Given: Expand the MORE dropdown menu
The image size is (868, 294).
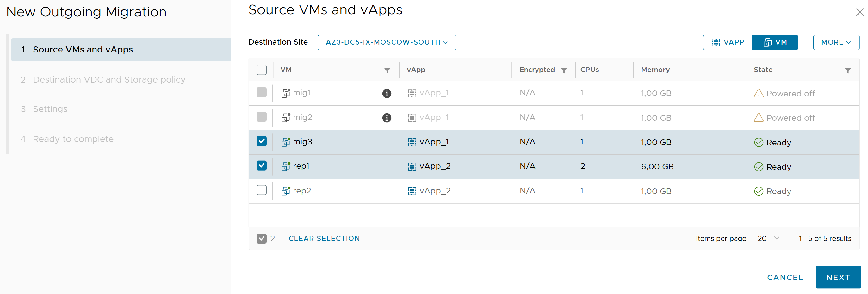Looking at the screenshot, I should click(836, 42).
